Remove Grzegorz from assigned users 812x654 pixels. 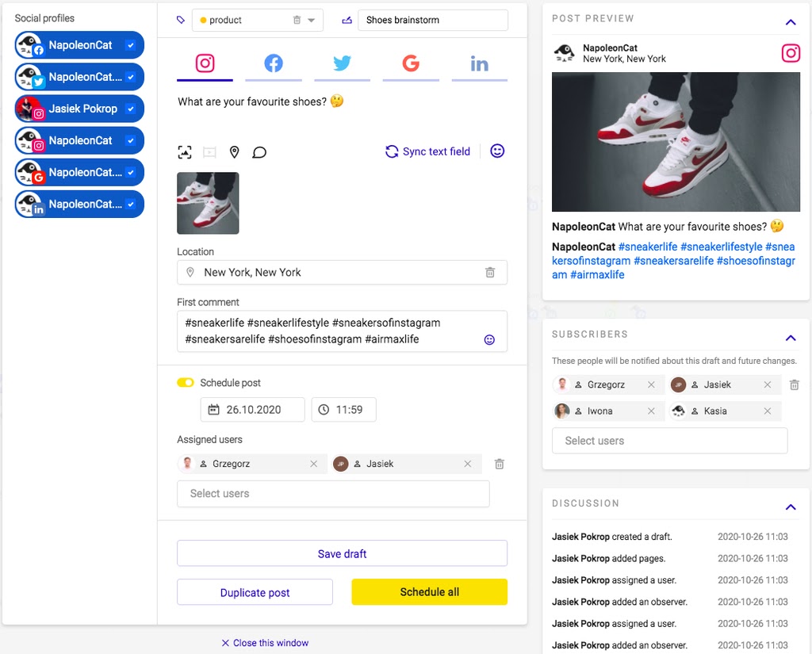coord(313,464)
